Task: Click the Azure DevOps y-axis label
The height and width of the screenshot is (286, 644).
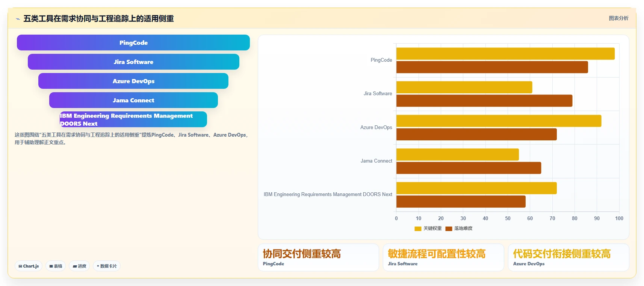Action: coord(376,128)
